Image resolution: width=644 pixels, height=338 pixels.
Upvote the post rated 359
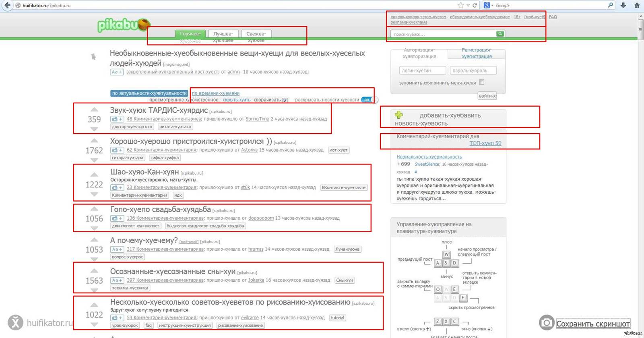click(94, 109)
